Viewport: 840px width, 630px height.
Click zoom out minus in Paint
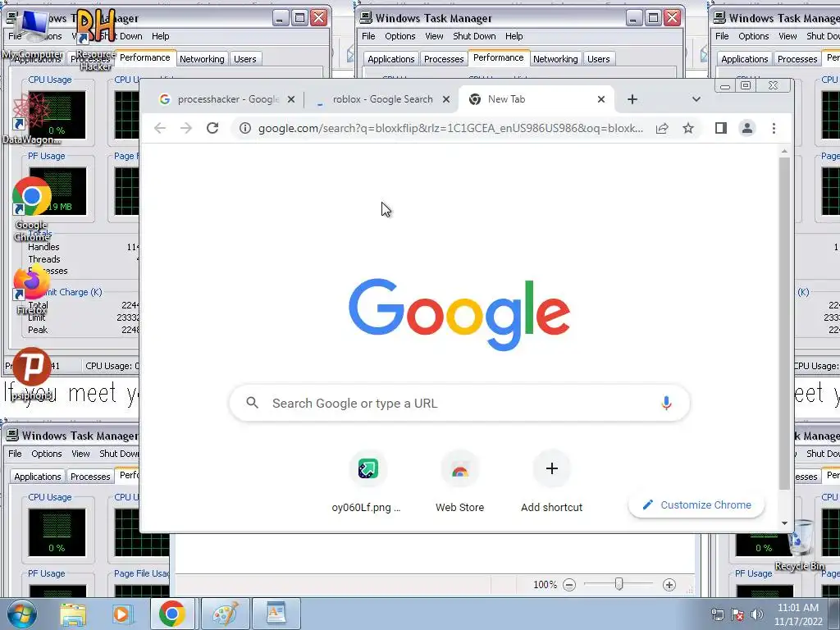pyautogui.click(x=569, y=584)
